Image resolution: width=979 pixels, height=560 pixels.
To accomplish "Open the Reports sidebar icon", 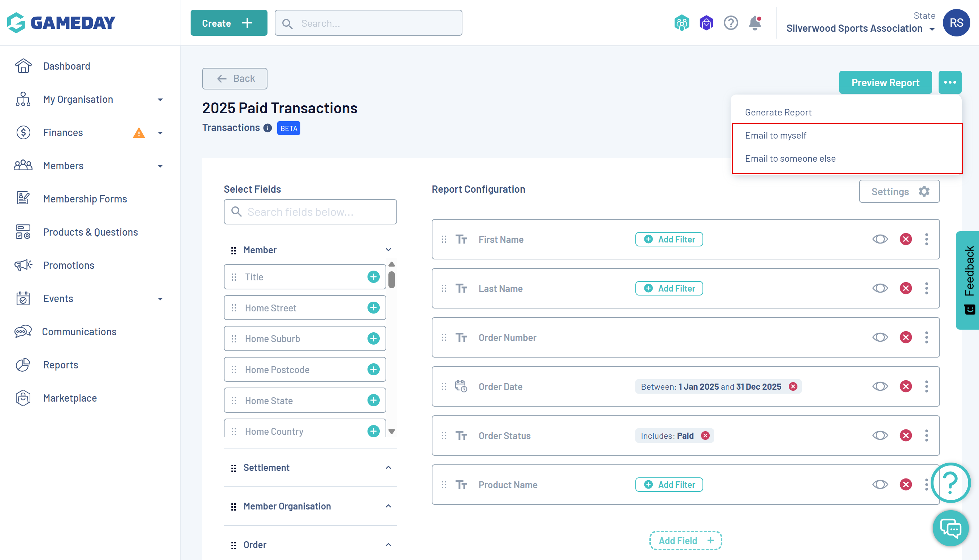I will tap(23, 365).
